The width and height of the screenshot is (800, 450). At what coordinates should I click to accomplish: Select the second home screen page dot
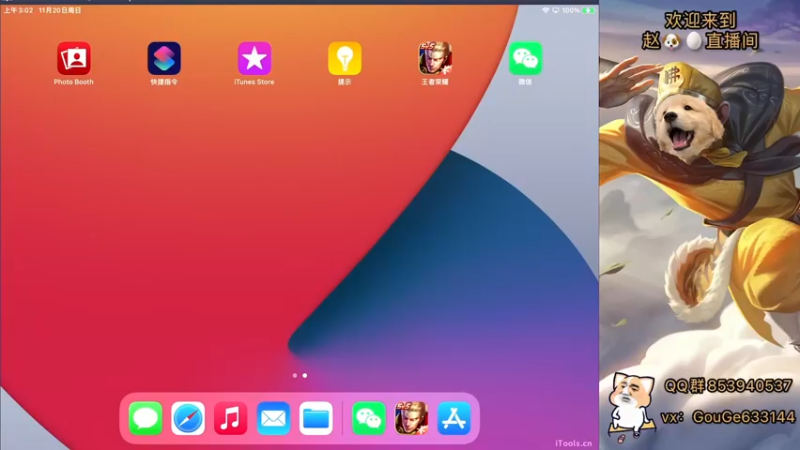(x=305, y=376)
